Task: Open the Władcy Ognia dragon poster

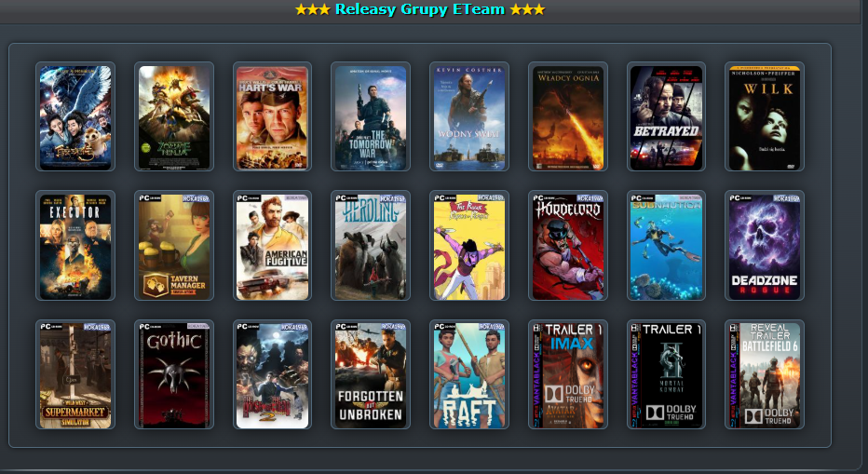Action: point(567,116)
